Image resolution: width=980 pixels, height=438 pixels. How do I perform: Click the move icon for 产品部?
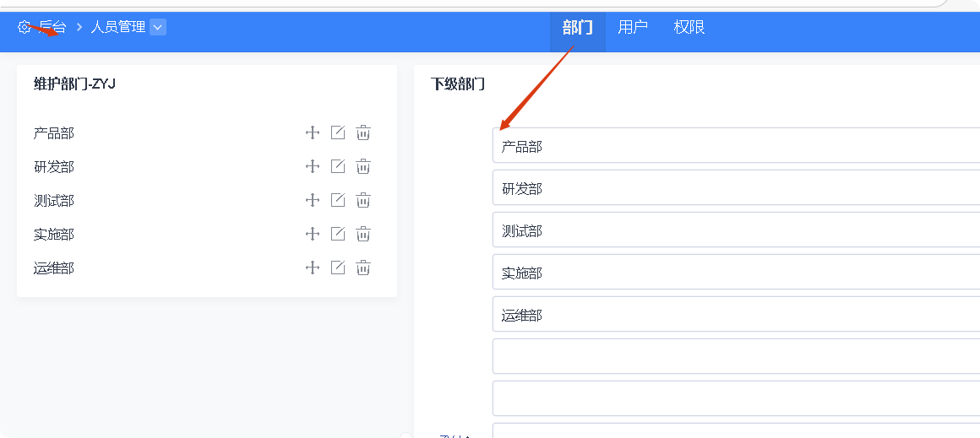(313, 132)
